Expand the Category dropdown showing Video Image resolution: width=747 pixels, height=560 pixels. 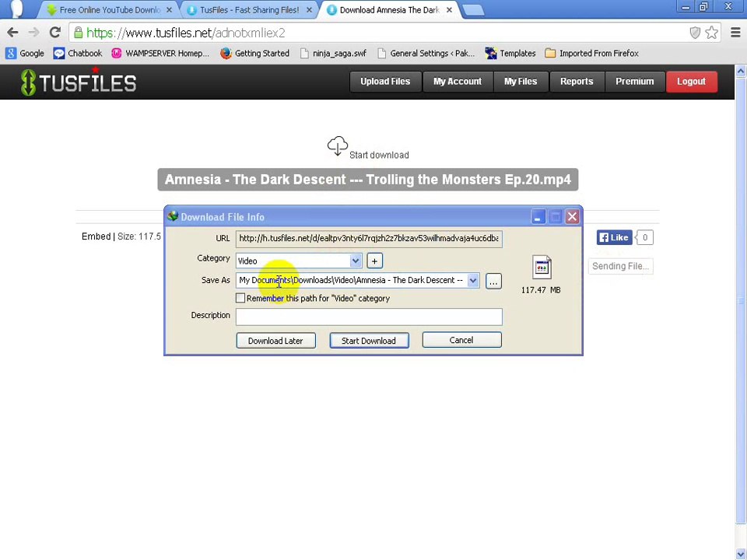pyautogui.click(x=356, y=261)
